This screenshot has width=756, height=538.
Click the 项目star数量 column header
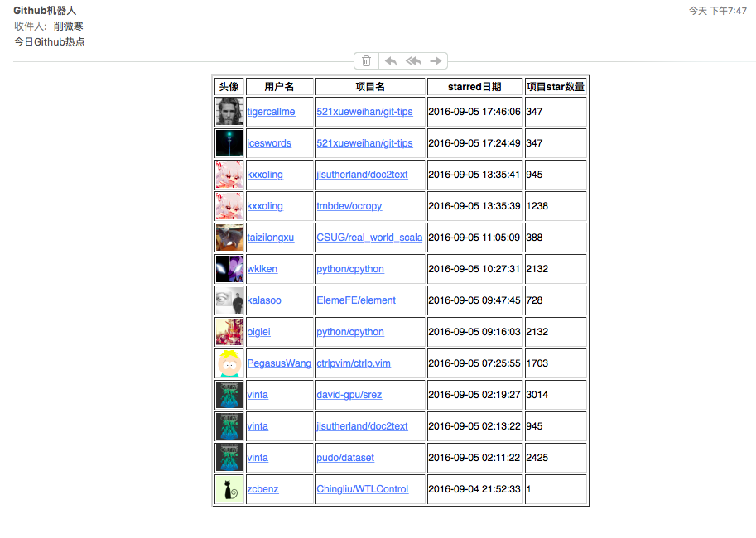(556, 87)
